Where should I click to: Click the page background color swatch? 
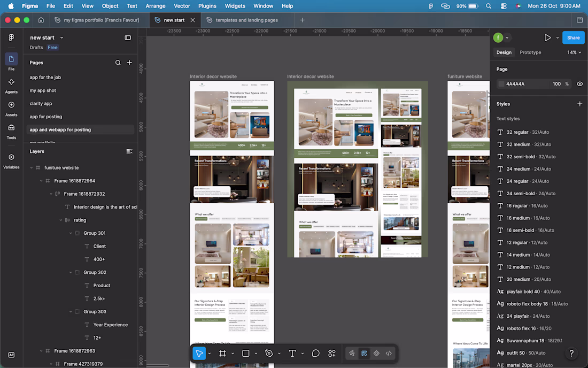(501, 84)
